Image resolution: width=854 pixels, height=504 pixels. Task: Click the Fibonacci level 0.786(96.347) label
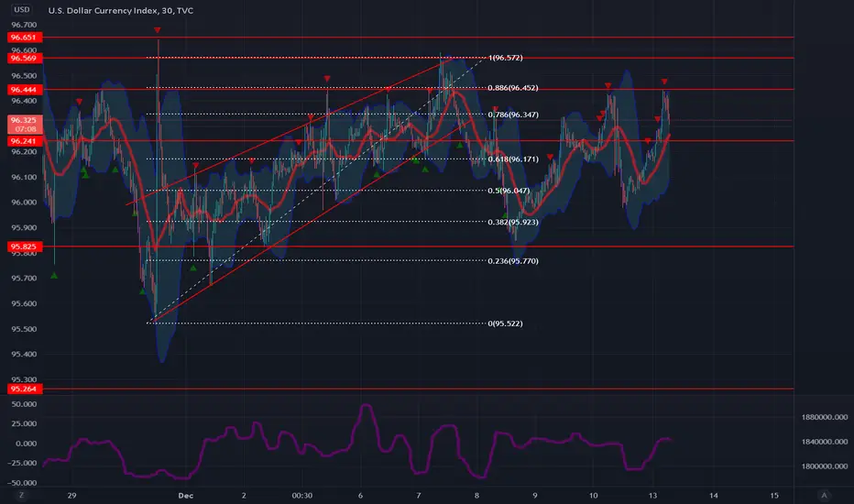(513, 115)
